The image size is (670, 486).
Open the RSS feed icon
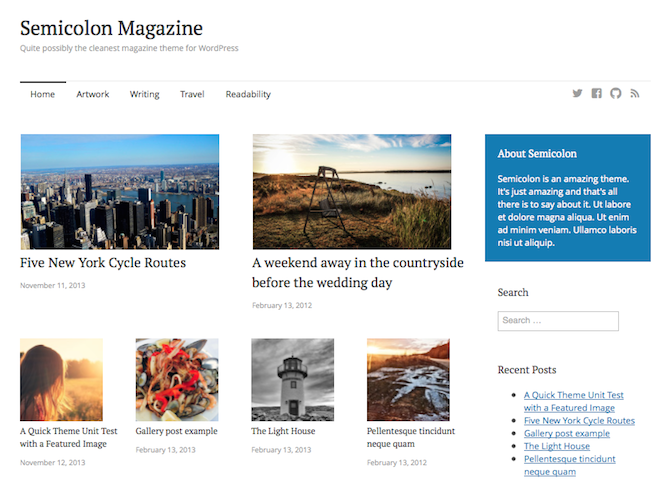tap(634, 94)
